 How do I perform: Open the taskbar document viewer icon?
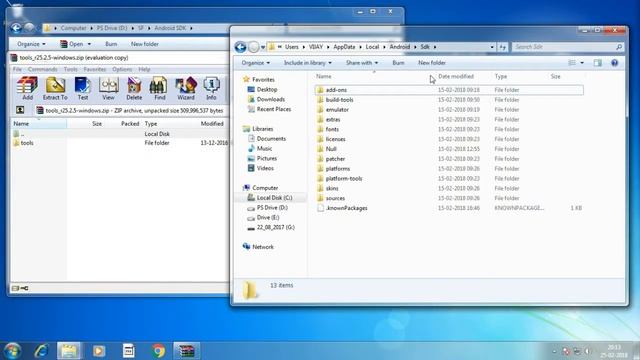(x=129, y=351)
